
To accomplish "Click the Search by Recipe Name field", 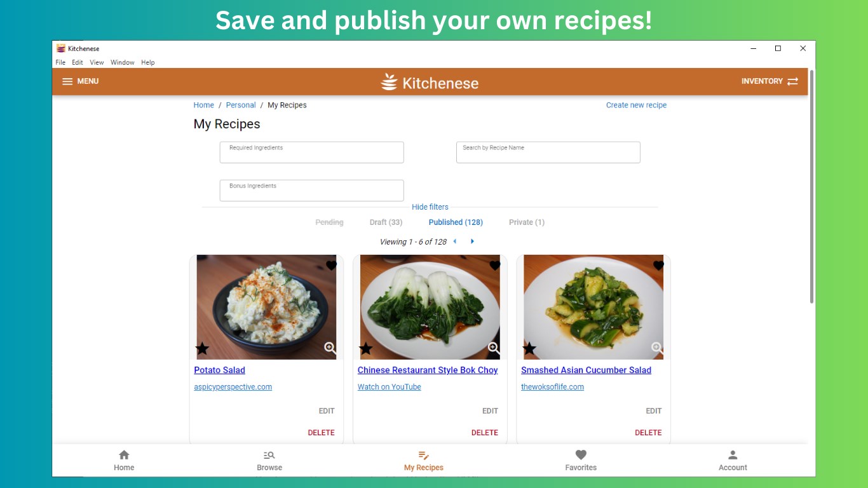I will [548, 152].
